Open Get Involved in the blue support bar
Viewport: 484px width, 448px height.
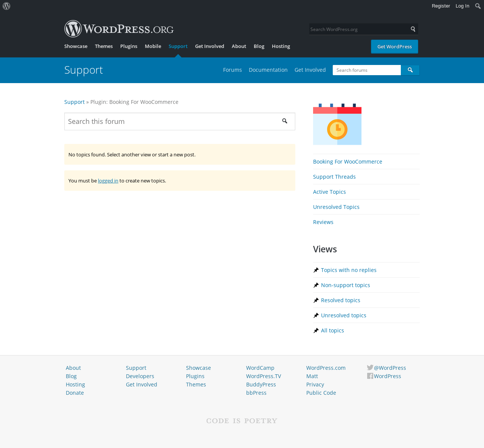[x=310, y=70]
